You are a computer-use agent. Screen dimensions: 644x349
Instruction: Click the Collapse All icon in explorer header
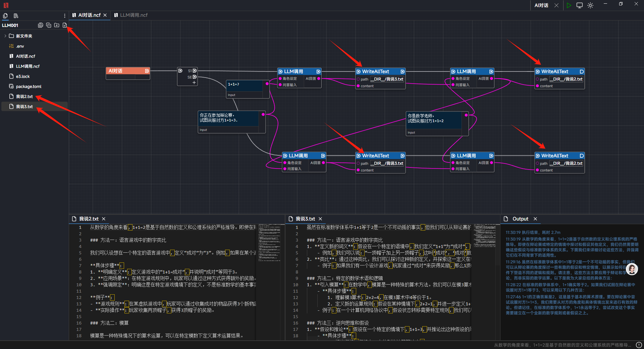[x=49, y=25]
